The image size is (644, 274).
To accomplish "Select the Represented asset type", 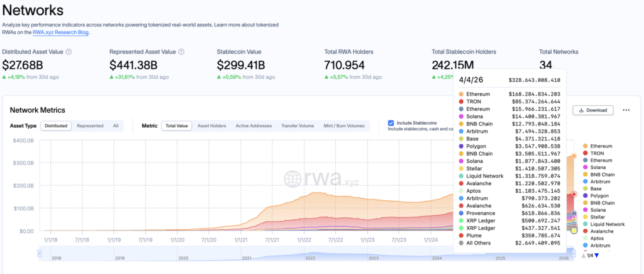I will click(x=90, y=126).
